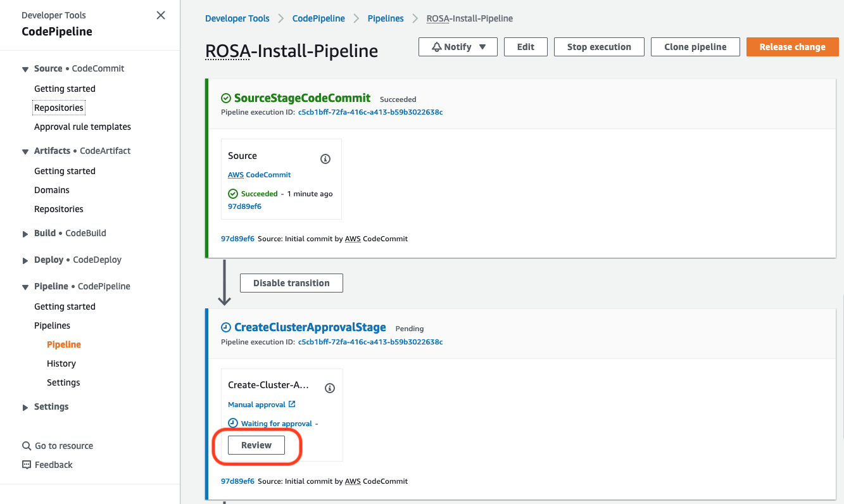Click the external link icon beside Manual approval

pos(292,404)
